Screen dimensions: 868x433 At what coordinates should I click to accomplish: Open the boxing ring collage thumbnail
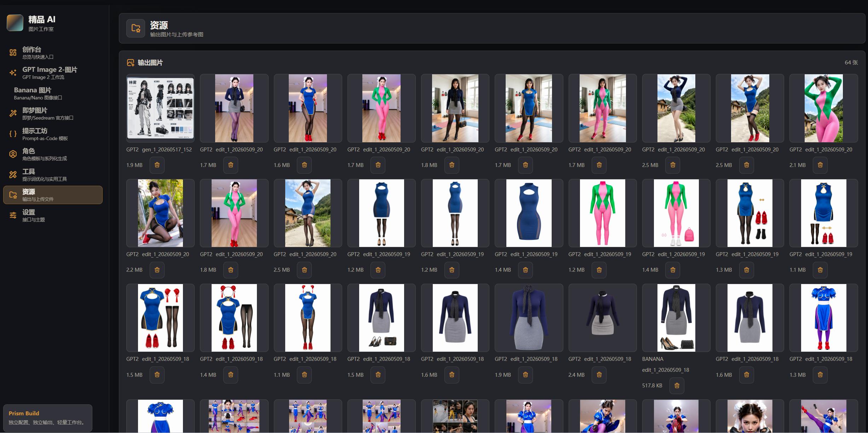tap(455, 416)
